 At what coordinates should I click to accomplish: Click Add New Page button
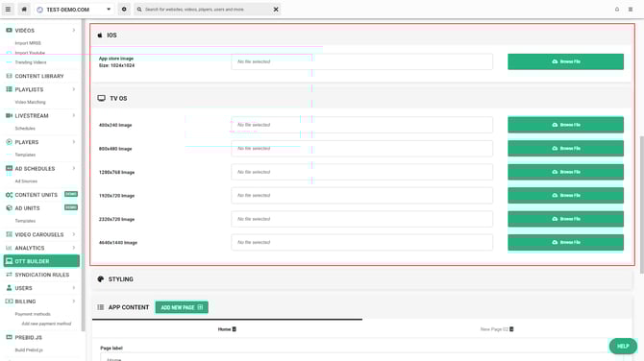182,307
